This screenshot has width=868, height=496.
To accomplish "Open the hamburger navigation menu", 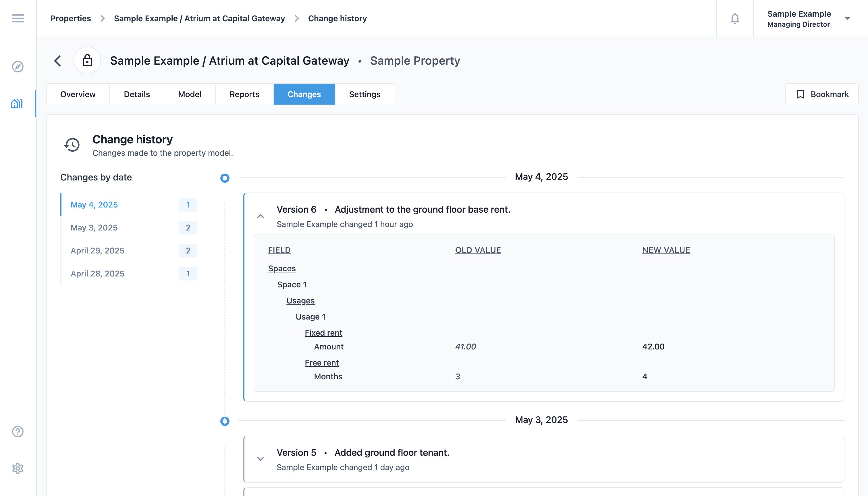I will [18, 18].
